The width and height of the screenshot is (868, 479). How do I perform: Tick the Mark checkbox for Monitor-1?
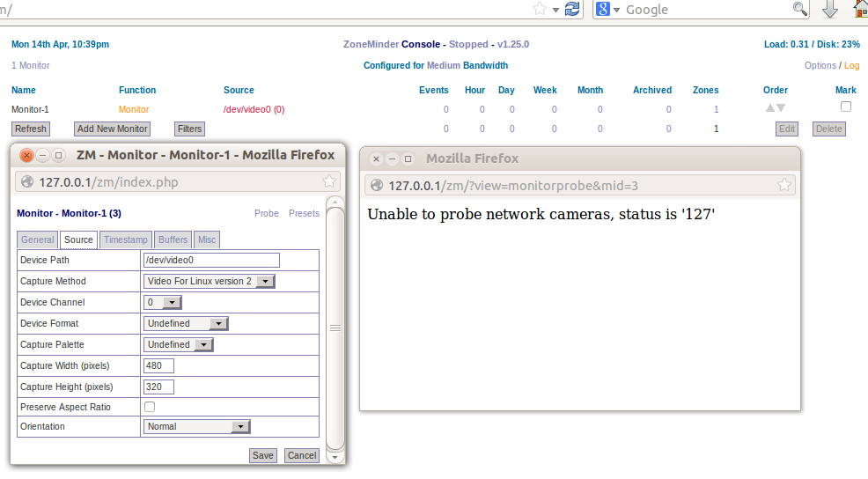pos(845,107)
